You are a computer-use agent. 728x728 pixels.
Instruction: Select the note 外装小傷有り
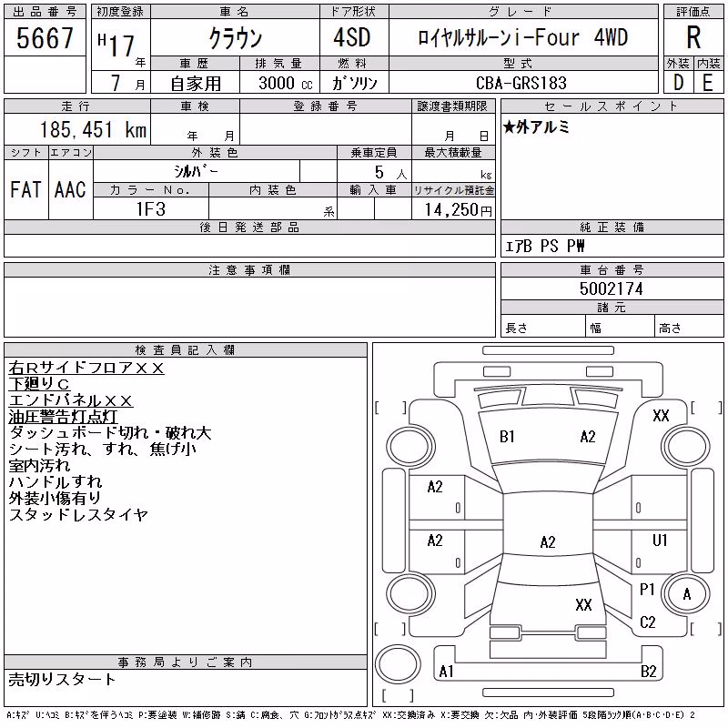point(55,498)
